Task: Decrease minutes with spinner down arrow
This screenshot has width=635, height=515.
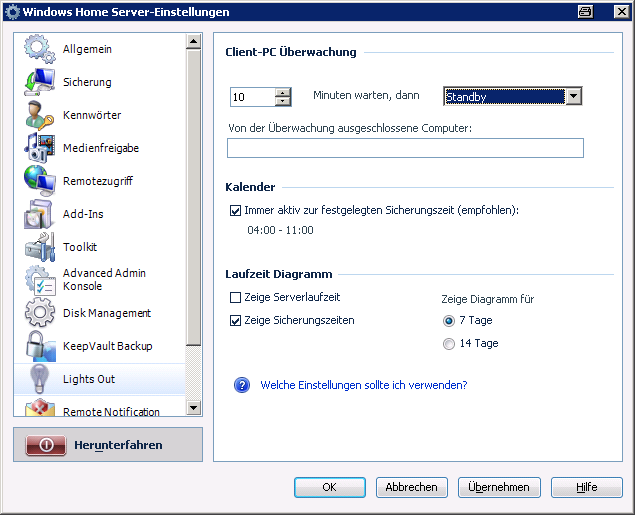Action: [283, 101]
